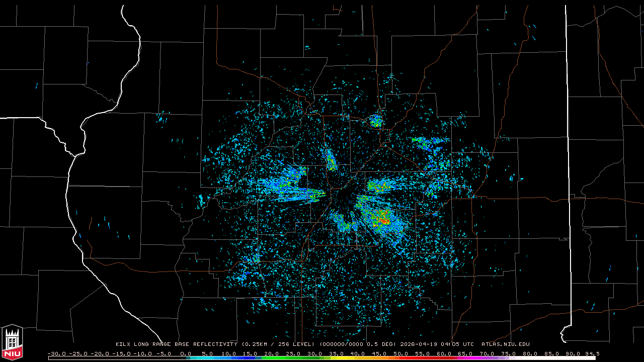644x362 pixels.
Task: Click the 94.5 label at scale end
Action: (x=592, y=353)
